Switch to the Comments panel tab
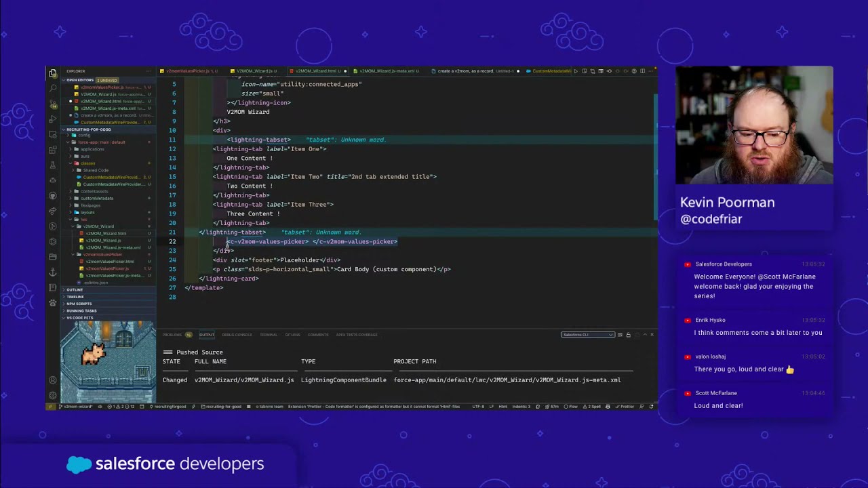 click(318, 335)
